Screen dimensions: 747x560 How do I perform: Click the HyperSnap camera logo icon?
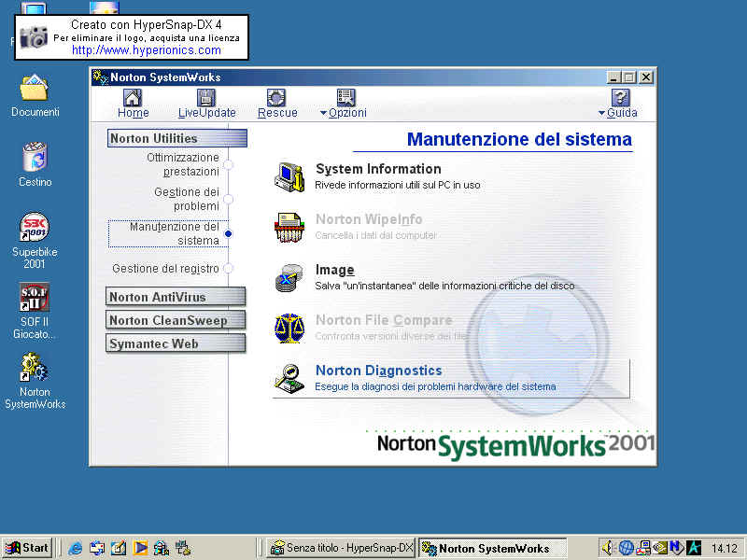tap(34, 37)
